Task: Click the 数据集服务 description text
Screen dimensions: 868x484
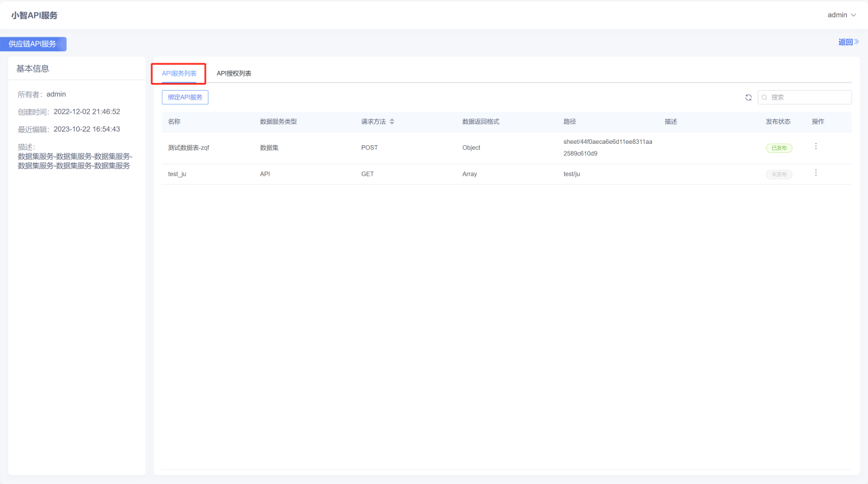Action: click(x=75, y=161)
